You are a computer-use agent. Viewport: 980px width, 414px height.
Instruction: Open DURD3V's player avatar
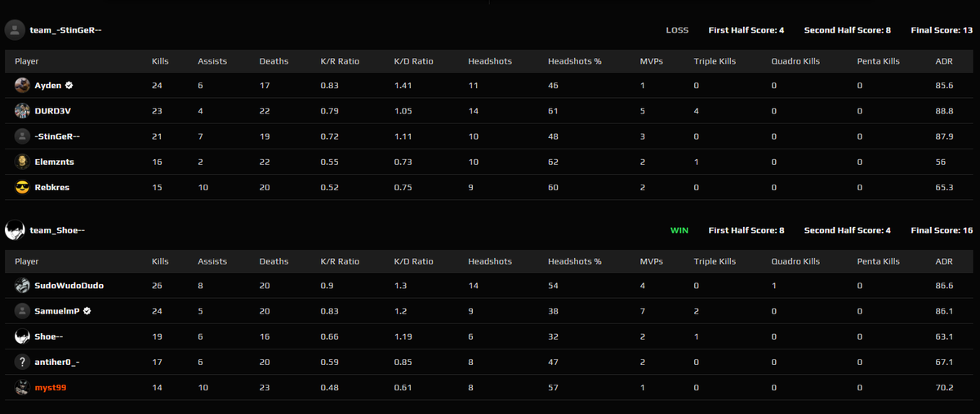tap(22, 110)
